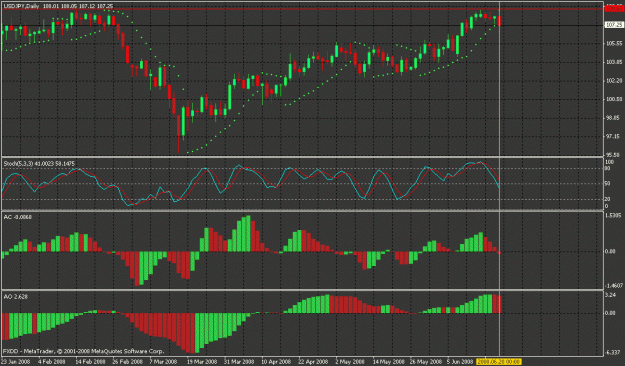Click the 14 May 2008 date label
The image size is (625, 366).
[388, 362]
